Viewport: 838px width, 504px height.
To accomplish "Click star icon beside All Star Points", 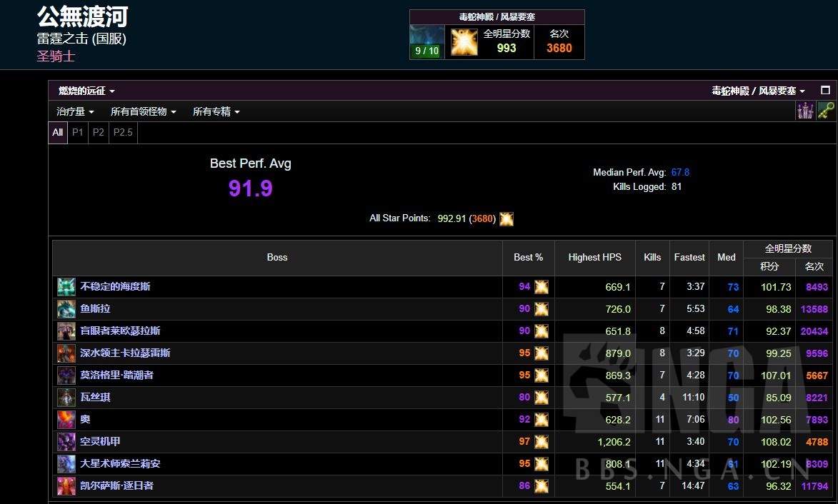I will click(x=506, y=219).
